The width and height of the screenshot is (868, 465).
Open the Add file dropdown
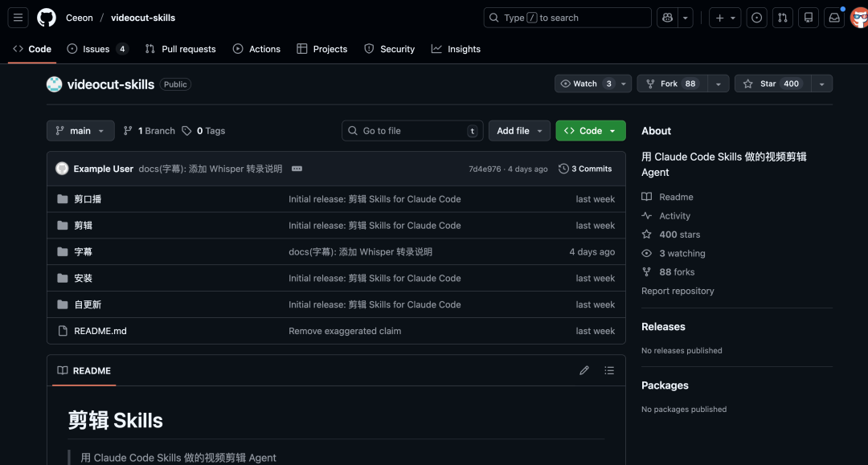click(x=519, y=130)
